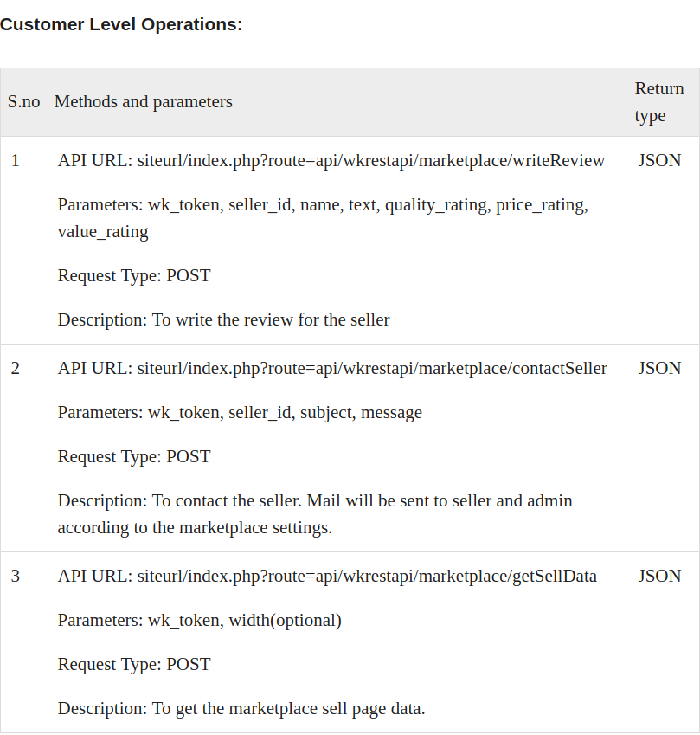The image size is (700, 735).
Task: Click the Return type column header
Action: (x=659, y=101)
